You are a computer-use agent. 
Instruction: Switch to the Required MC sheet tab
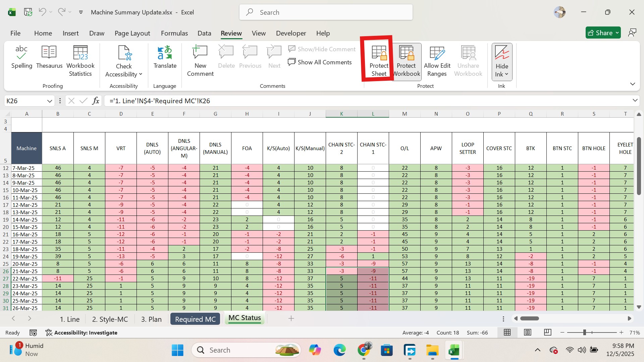pos(195,319)
